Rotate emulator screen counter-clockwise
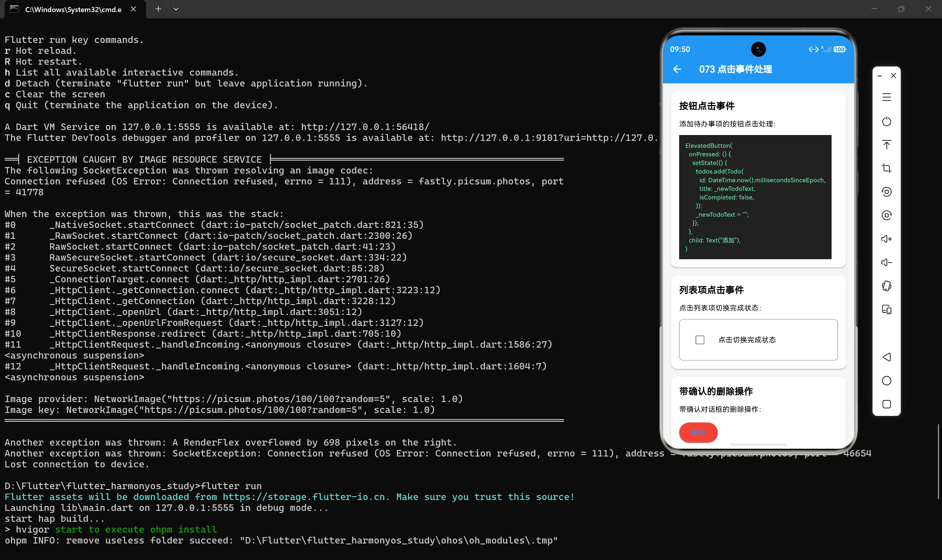The height and width of the screenshot is (560, 942). coord(886,192)
